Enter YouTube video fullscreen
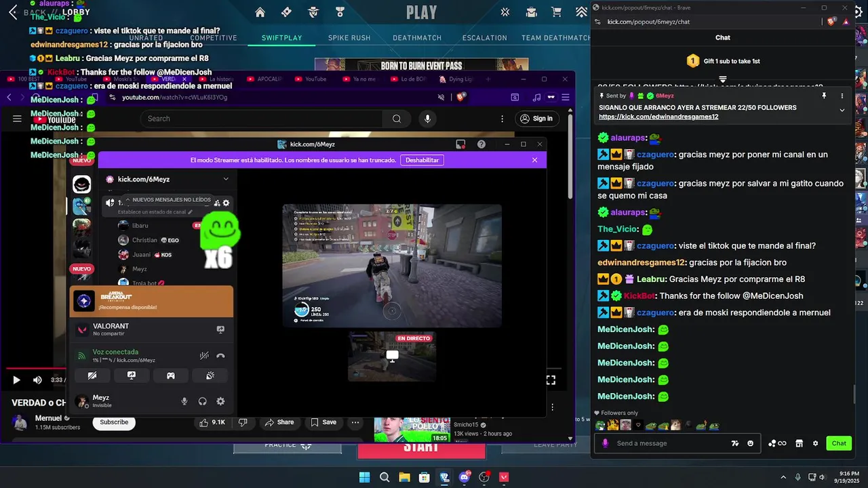Viewport: 868px width, 488px height. tap(551, 380)
